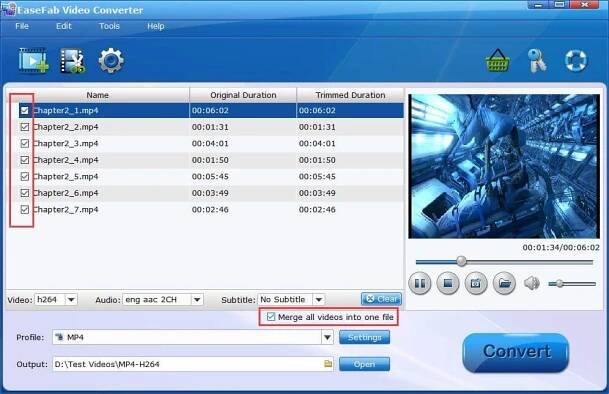The image size is (609, 394).
Task: Open the lifebuoy help icon
Action: pos(576,61)
